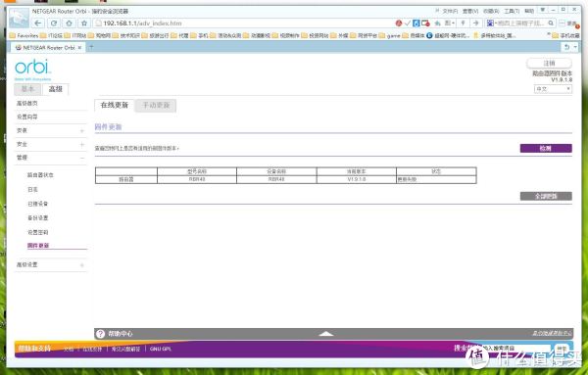Bookmark page using the star icon
The width and height of the screenshot is (588, 375).
point(84,23)
